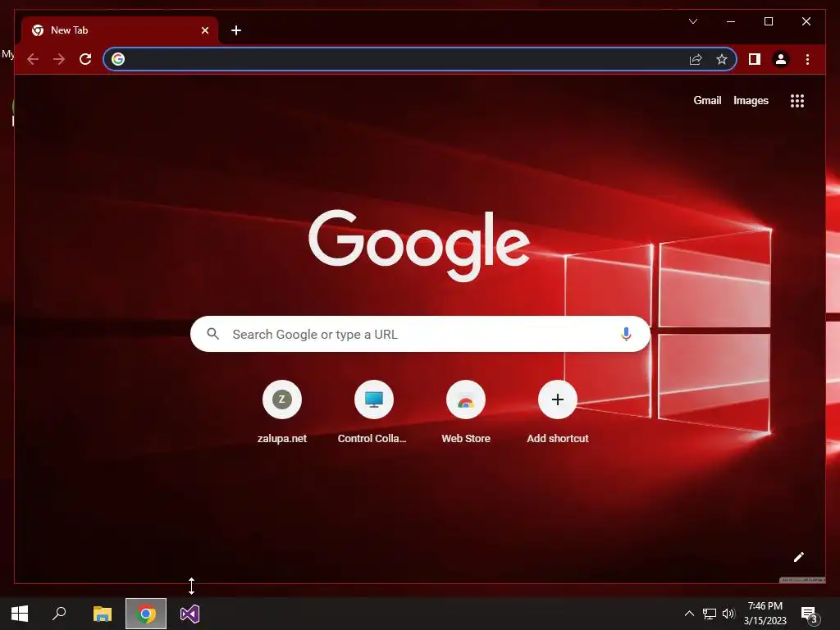Screen dimensions: 840x630
Task: Open the Windows Start menu
Action: tap(20, 614)
